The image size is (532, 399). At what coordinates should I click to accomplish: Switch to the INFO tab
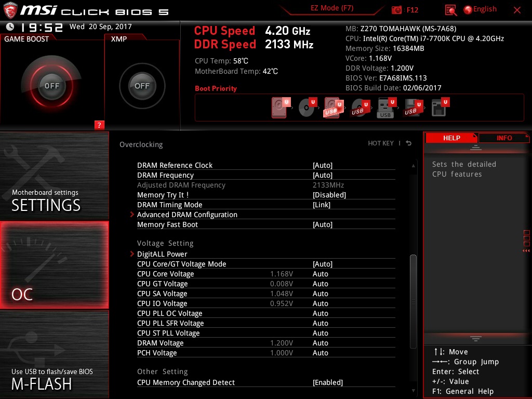(x=503, y=138)
